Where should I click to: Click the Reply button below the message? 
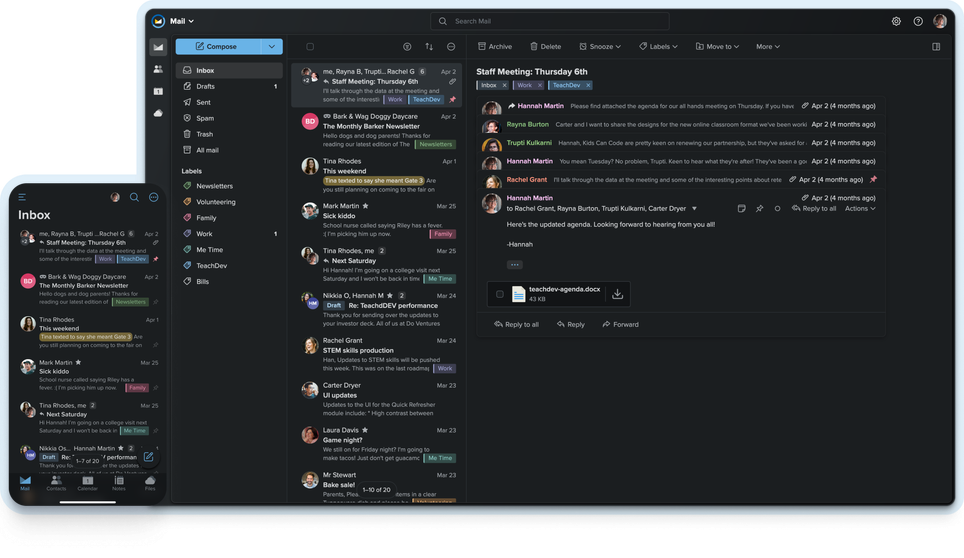click(571, 324)
